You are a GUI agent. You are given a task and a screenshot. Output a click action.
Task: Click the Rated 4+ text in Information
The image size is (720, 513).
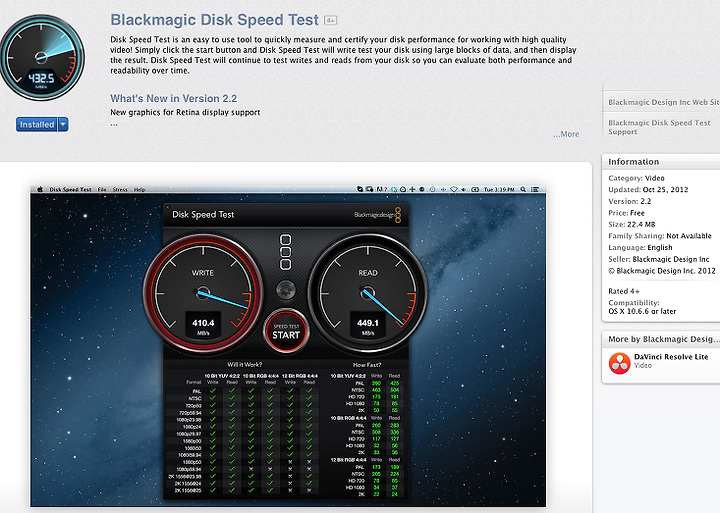(x=624, y=291)
